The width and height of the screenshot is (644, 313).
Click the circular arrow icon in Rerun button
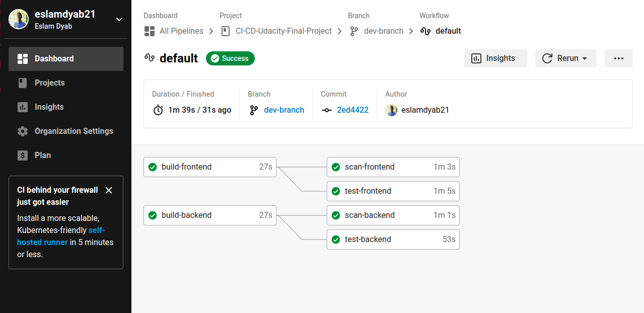point(547,58)
